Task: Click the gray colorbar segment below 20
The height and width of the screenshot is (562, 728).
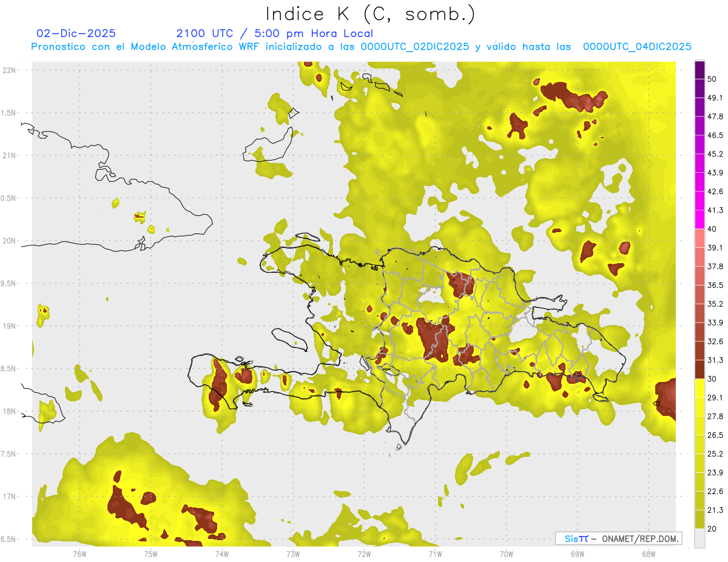Action: pos(699,538)
